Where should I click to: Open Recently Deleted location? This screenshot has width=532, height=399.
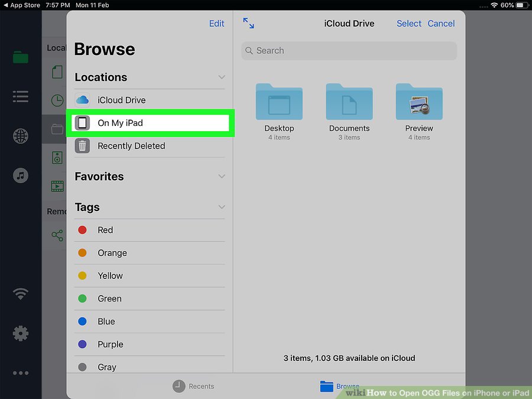pyautogui.click(x=150, y=146)
